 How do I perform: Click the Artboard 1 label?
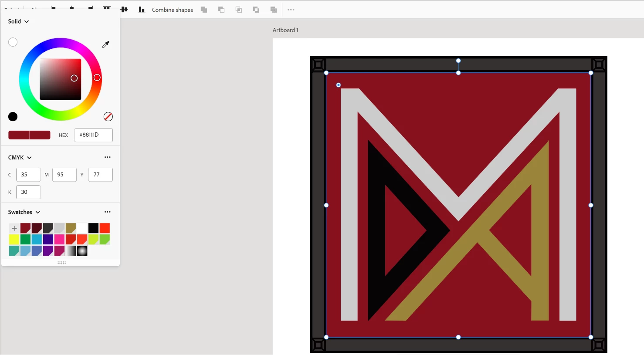click(x=285, y=30)
